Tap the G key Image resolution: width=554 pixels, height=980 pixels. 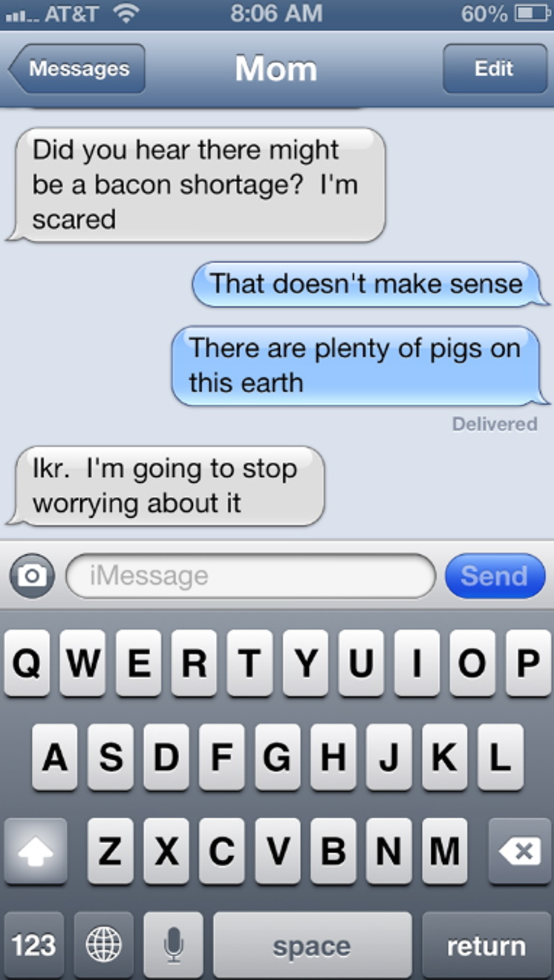277,757
